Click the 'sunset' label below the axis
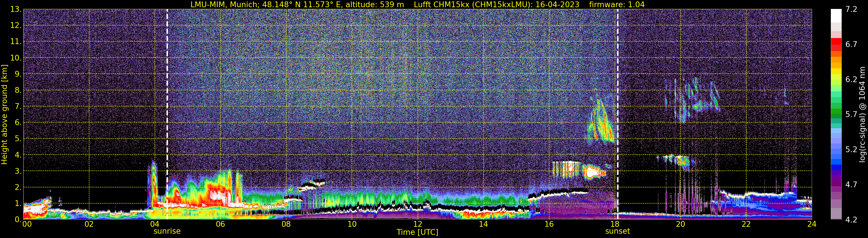Image resolution: width=868 pixels, height=238 pixels. (x=618, y=231)
